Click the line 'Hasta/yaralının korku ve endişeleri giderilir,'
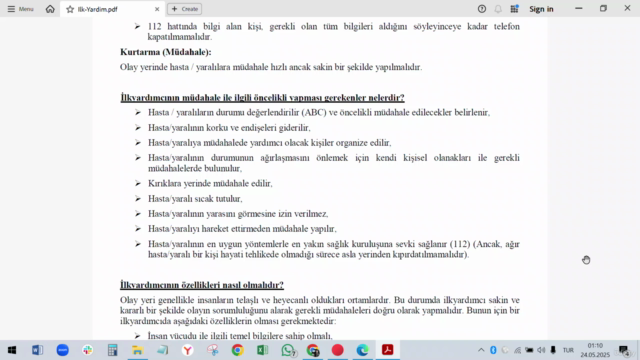640x360 pixels. coord(229,128)
